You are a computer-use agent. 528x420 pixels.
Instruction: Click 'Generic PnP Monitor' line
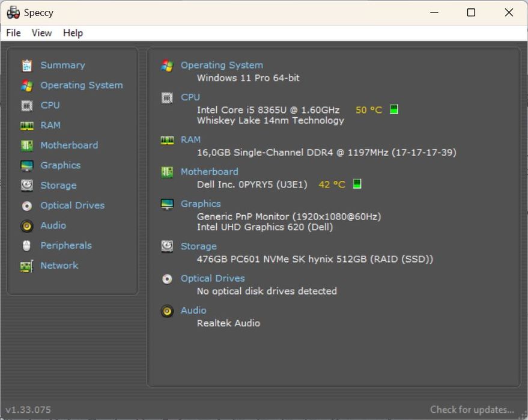coord(289,216)
